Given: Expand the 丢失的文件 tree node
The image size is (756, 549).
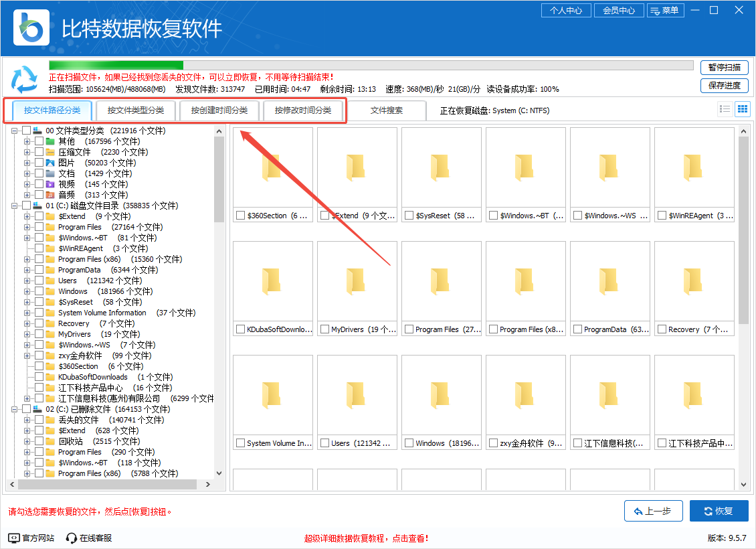Looking at the screenshot, I should point(27,420).
